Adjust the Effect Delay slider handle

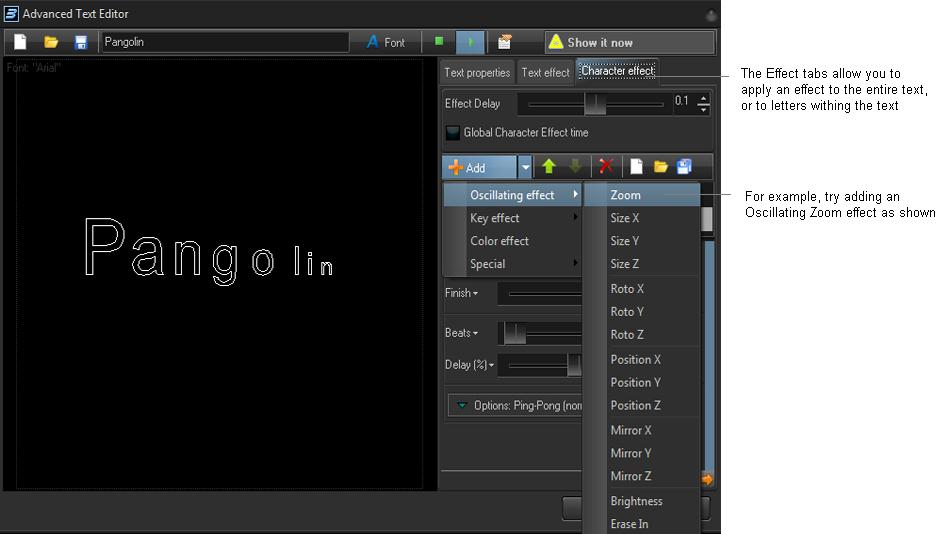coord(595,103)
